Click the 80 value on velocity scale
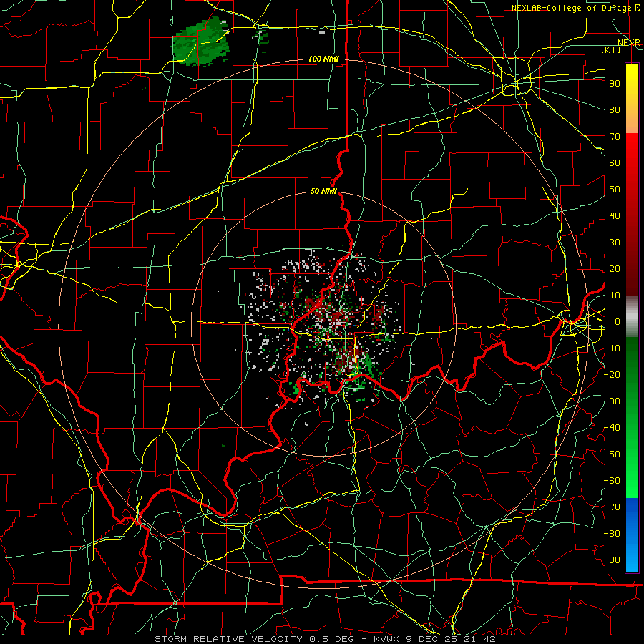Viewport: 644px width, 644px height. pyautogui.click(x=615, y=110)
